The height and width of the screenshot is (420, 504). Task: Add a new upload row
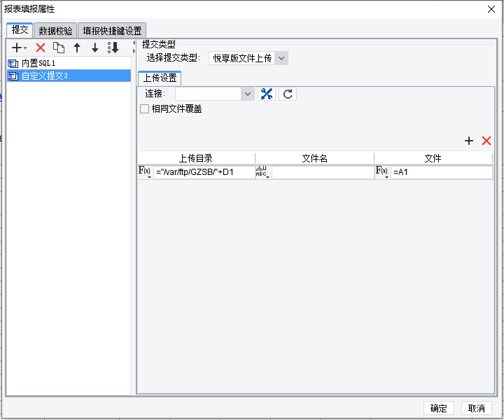pyautogui.click(x=468, y=141)
